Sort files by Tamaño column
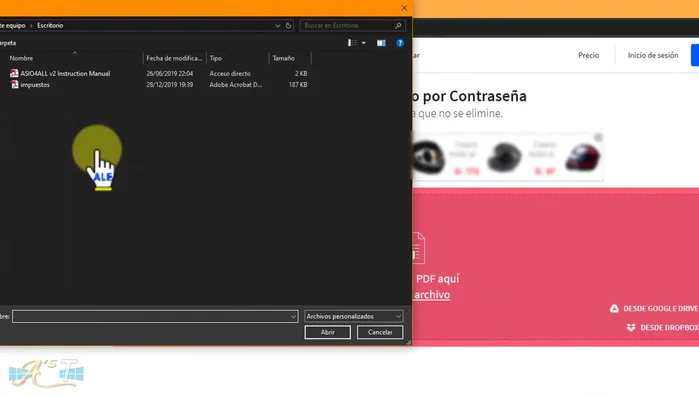The width and height of the screenshot is (699, 397). (284, 58)
